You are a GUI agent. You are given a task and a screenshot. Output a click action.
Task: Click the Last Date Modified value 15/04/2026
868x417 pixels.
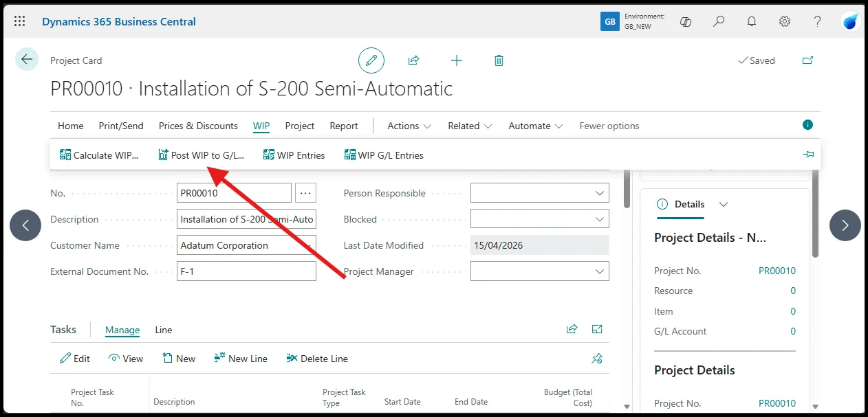pos(540,245)
